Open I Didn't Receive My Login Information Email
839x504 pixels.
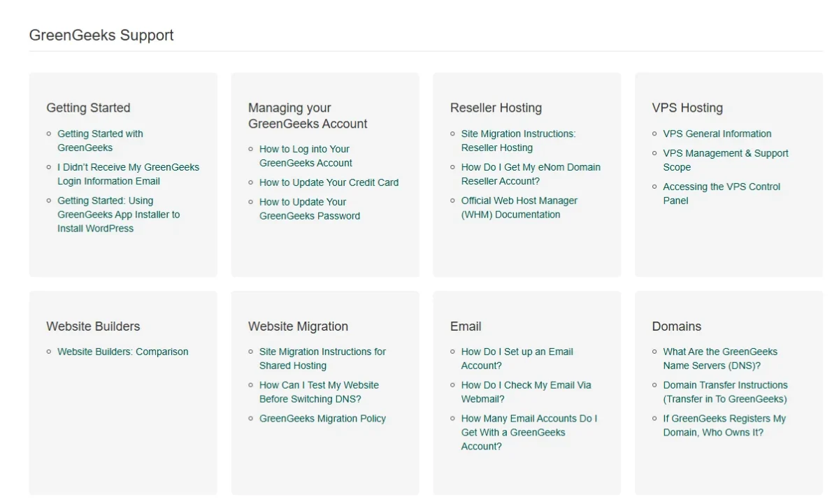(x=128, y=174)
